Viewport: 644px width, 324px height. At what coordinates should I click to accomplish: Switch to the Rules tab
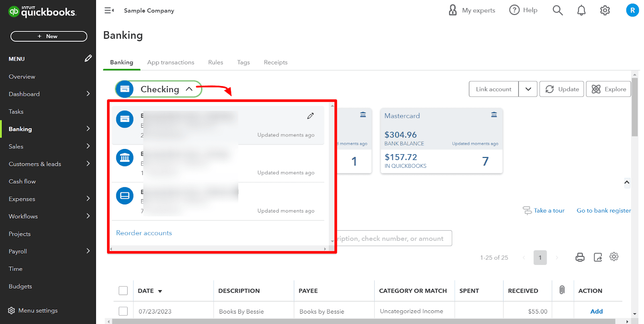(x=216, y=62)
